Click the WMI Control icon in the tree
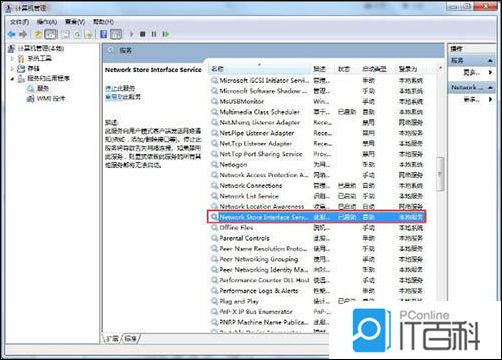502x360 pixels. click(31, 99)
